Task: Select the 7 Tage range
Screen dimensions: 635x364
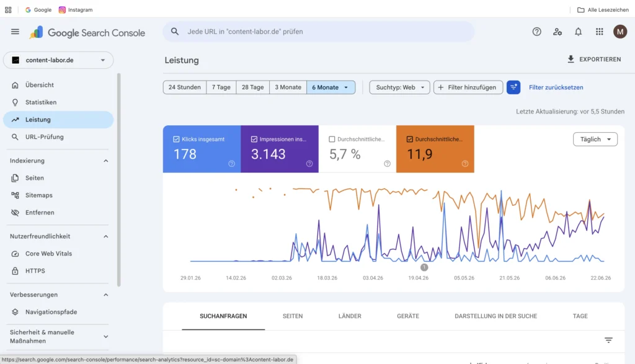Action: tap(221, 87)
